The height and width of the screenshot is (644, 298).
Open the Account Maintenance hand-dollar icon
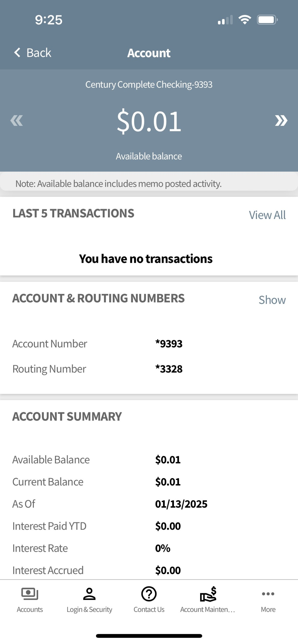208,594
